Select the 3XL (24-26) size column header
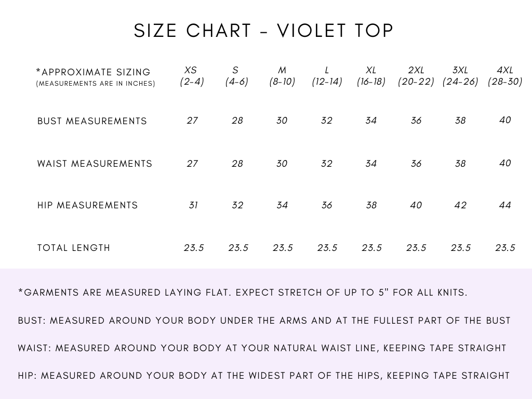The width and height of the screenshot is (532, 399). (x=460, y=76)
